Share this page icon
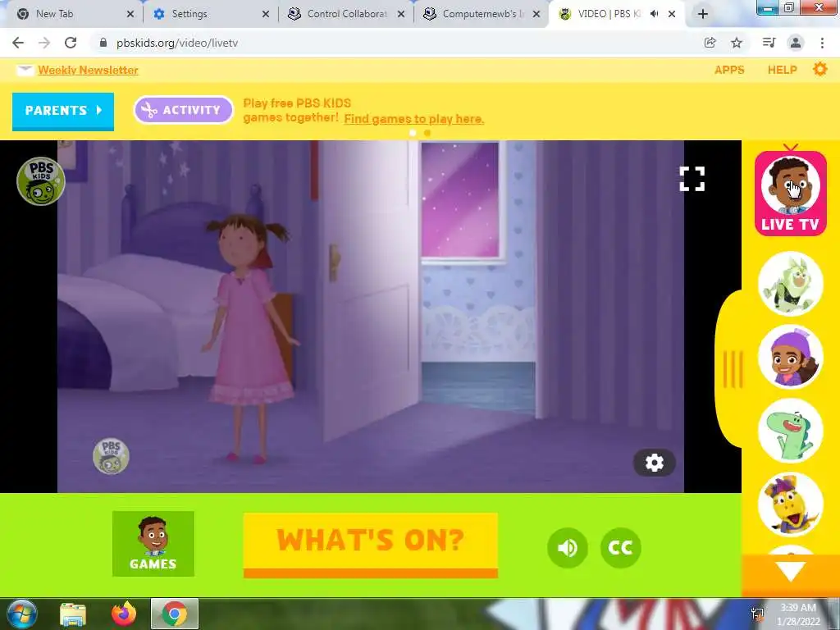840x630 pixels. coord(710,43)
